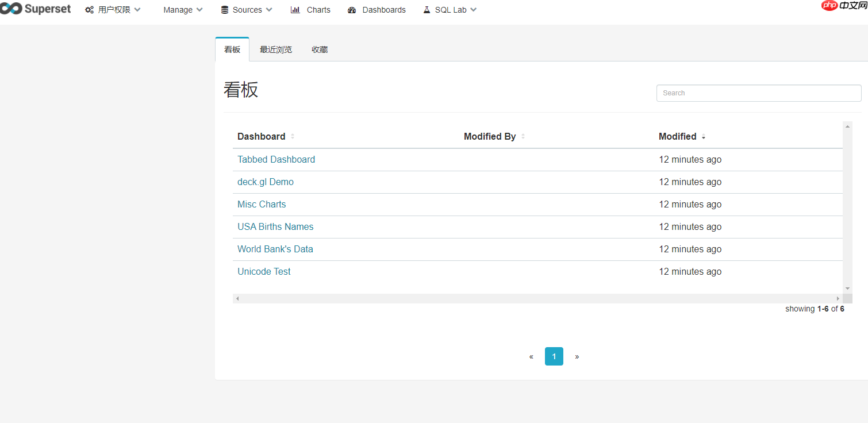Image resolution: width=868 pixels, height=423 pixels.
Task: Go to the previous page with «
Action: pyautogui.click(x=531, y=356)
